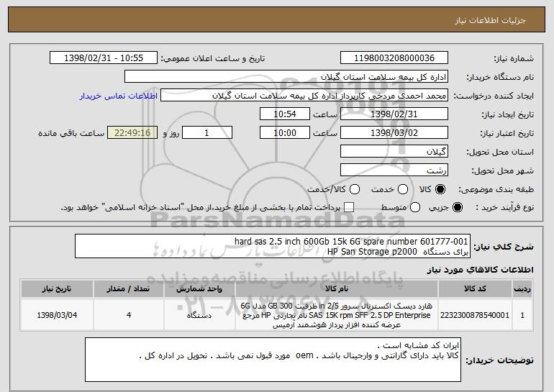Click the ردیف column header

522,289
